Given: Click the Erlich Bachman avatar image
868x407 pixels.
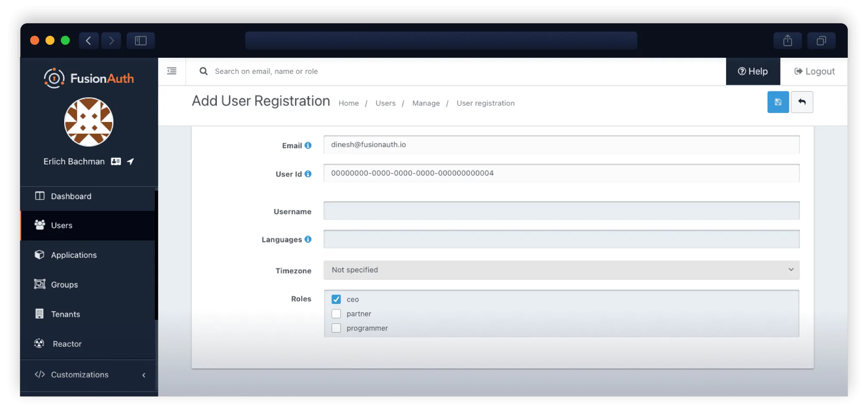Looking at the screenshot, I should point(89,122).
